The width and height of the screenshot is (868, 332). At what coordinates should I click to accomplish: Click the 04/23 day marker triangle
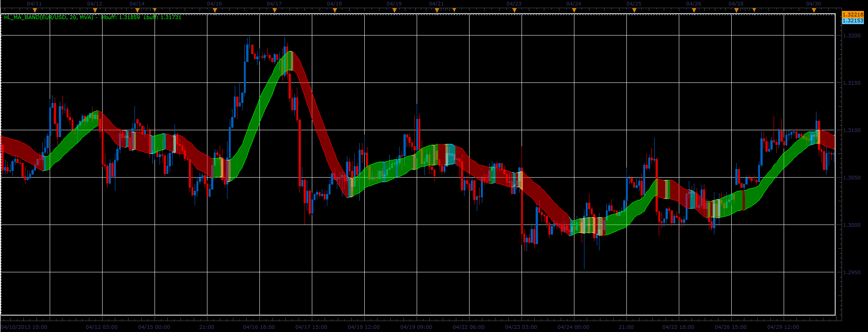[514, 10]
